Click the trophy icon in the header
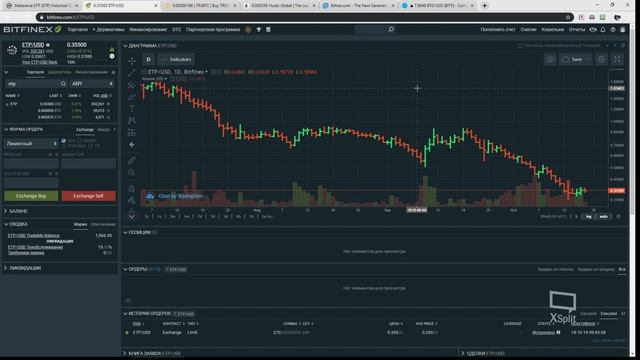This screenshot has height=360, width=640. pos(258,29)
